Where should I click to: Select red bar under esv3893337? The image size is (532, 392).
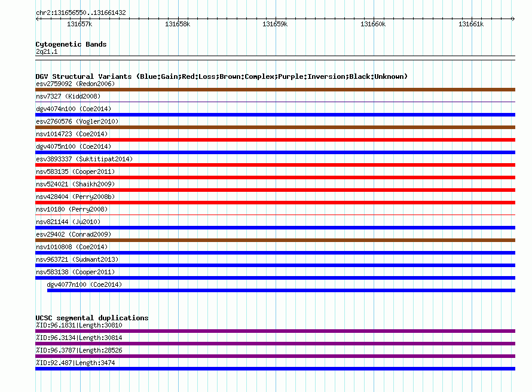275,165
